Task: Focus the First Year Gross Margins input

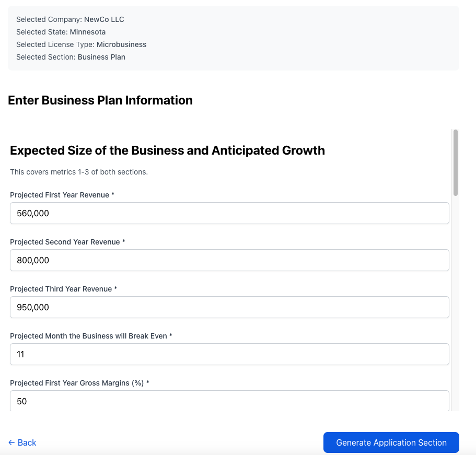Action: pos(229,401)
